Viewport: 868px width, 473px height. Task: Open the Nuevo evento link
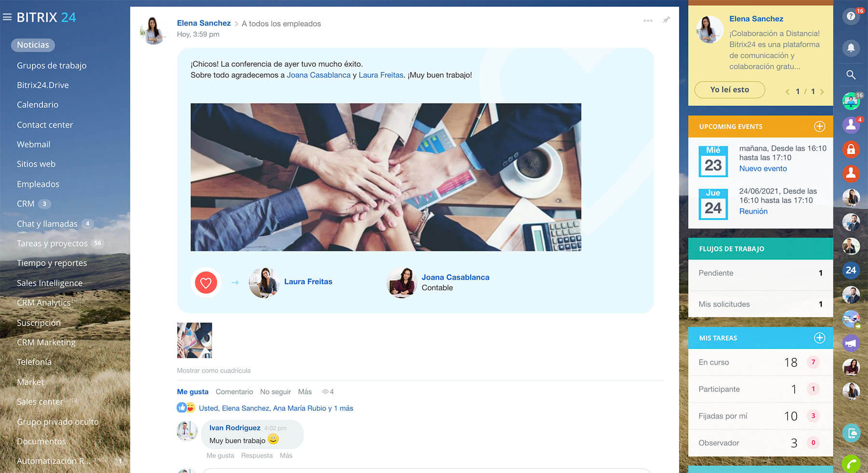tap(763, 168)
